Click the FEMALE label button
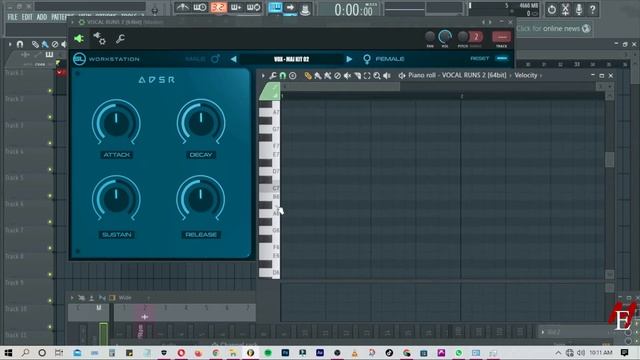The image size is (640, 360). 390,59
